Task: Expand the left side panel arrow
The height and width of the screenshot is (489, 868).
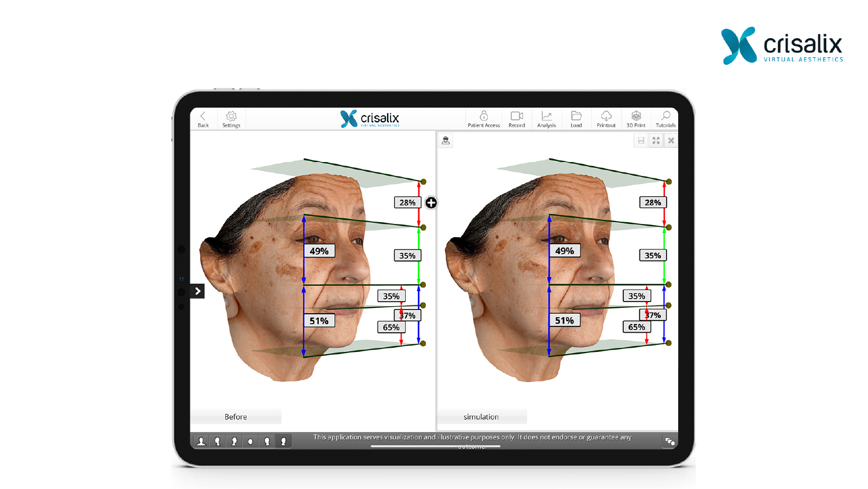Action: pos(198,291)
